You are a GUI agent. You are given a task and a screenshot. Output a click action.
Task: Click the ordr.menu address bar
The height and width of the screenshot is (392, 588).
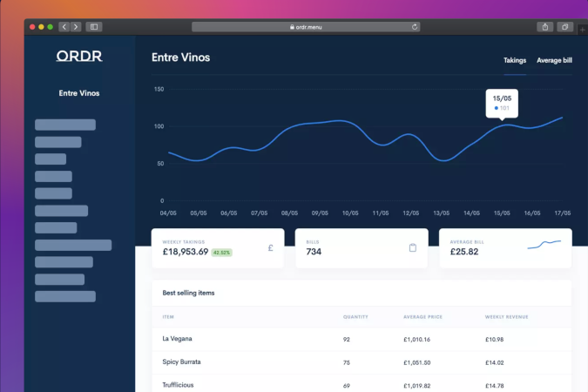305,27
